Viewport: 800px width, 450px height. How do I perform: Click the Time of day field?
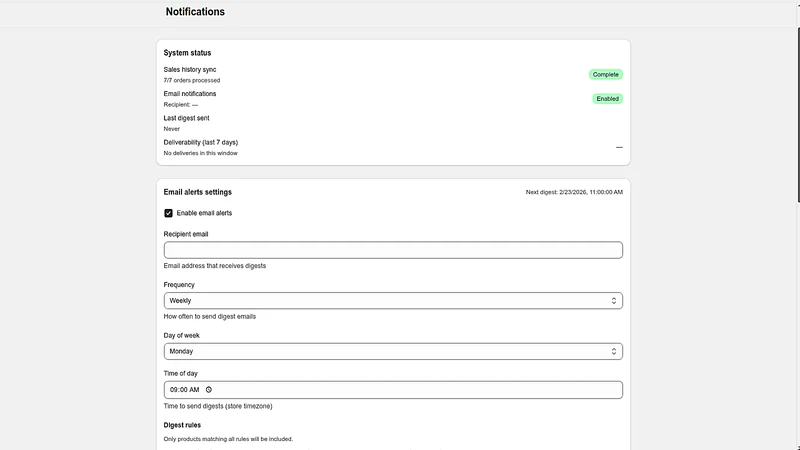(393, 390)
